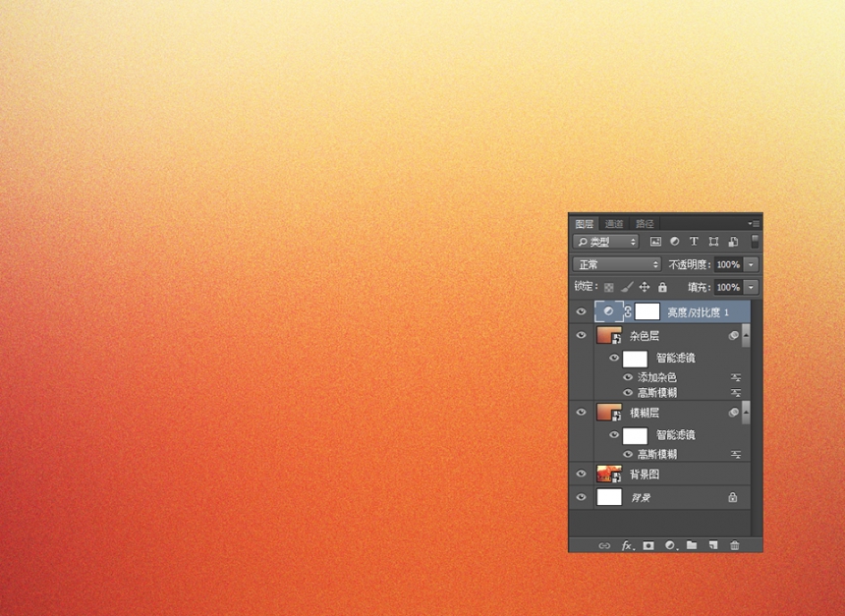Click the 填充 fill percentage field
Image resolution: width=845 pixels, height=616 pixels.
728,287
